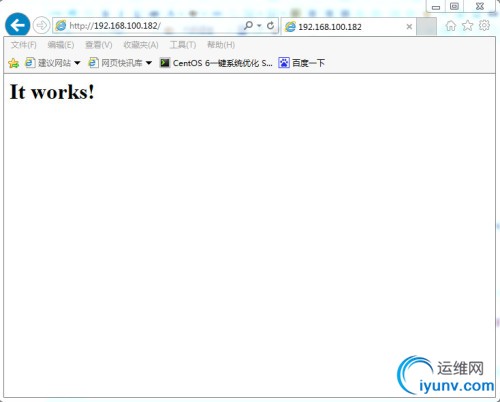Click the forward navigation arrow
Screen dimensions: 500x402
pyautogui.click(x=41, y=25)
